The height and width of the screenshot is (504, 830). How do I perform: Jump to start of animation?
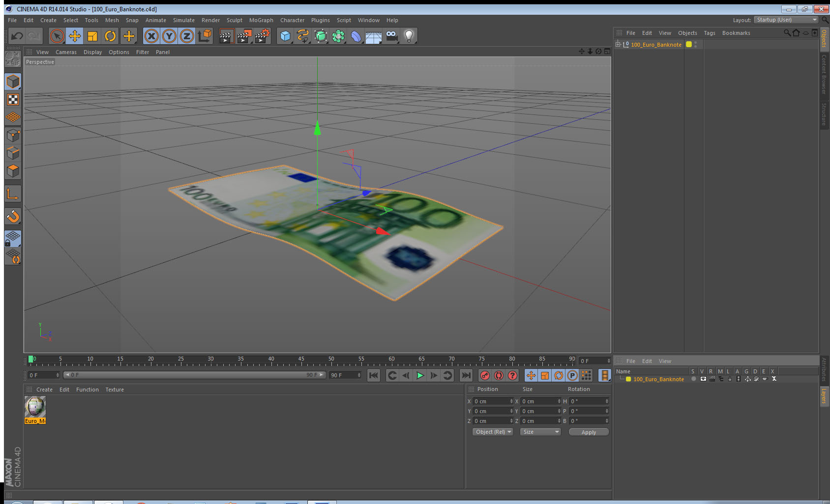[374, 375]
